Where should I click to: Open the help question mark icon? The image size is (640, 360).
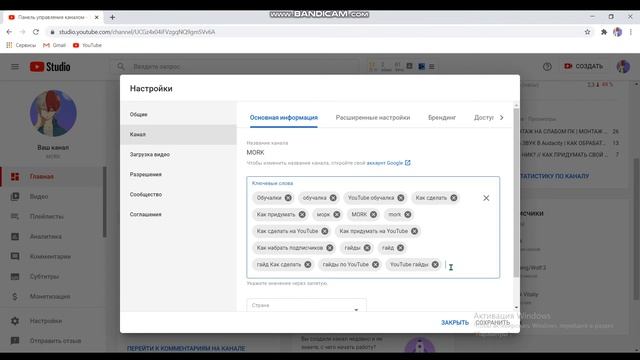(547, 67)
